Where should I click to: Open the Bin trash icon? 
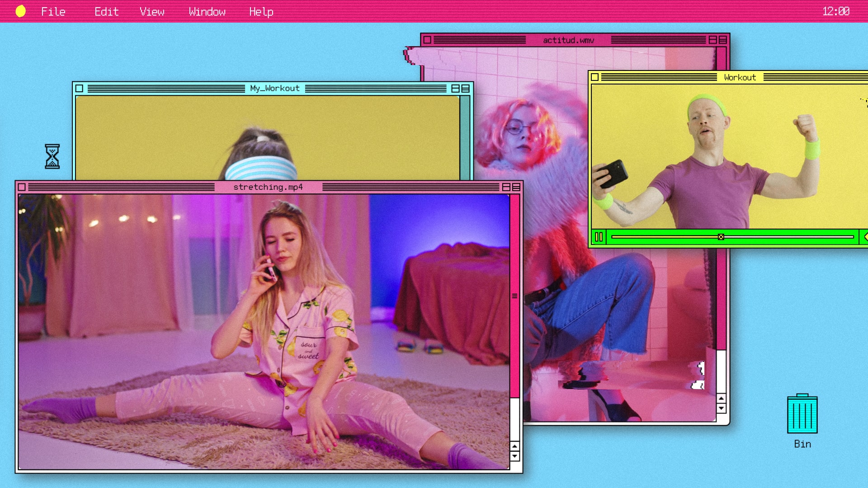click(802, 414)
